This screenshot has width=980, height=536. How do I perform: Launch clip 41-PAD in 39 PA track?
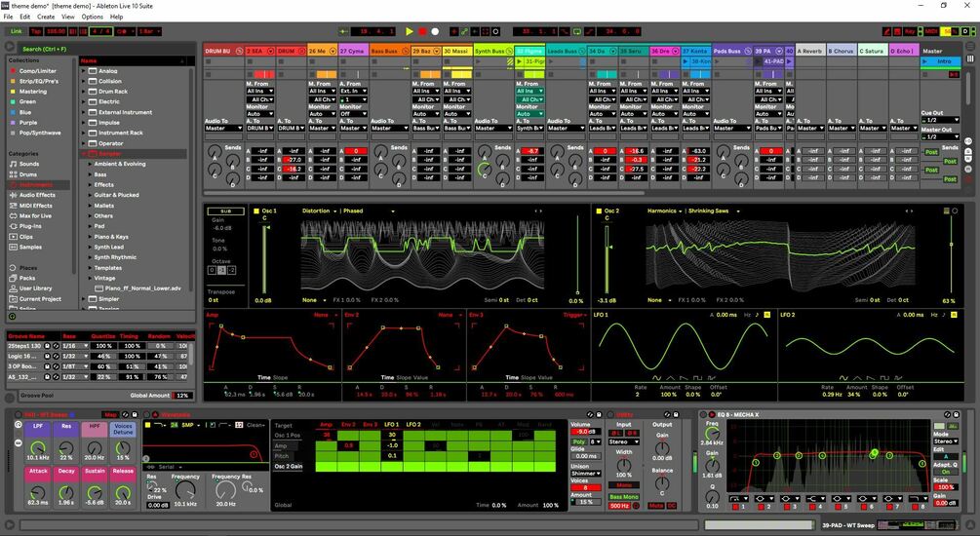coord(758,61)
